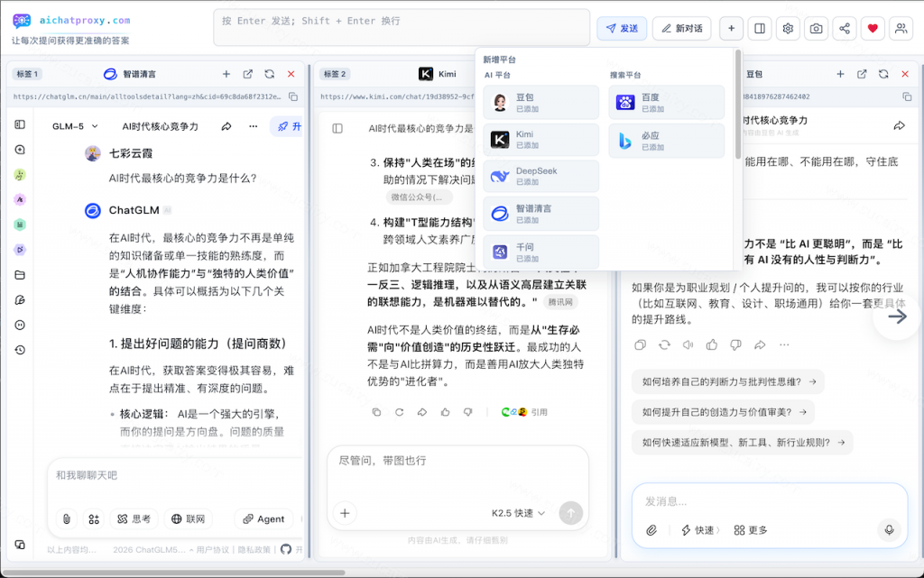
Task: Toggle the Kimi sidebar icon
Action: tap(337, 128)
